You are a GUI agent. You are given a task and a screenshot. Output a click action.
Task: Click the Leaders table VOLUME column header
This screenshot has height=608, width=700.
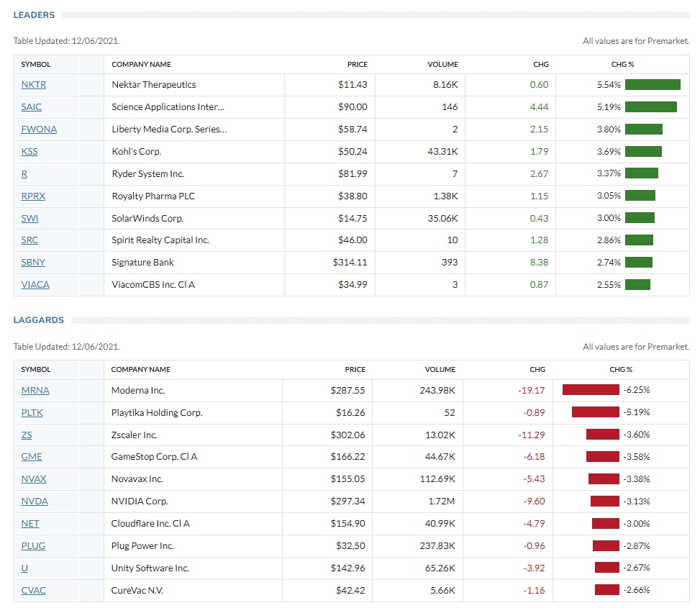tap(443, 65)
